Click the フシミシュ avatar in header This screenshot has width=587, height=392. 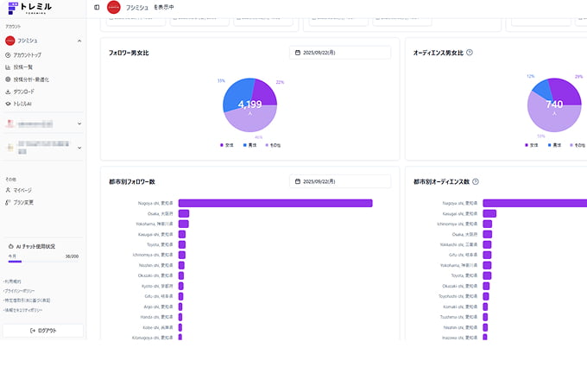click(x=114, y=8)
